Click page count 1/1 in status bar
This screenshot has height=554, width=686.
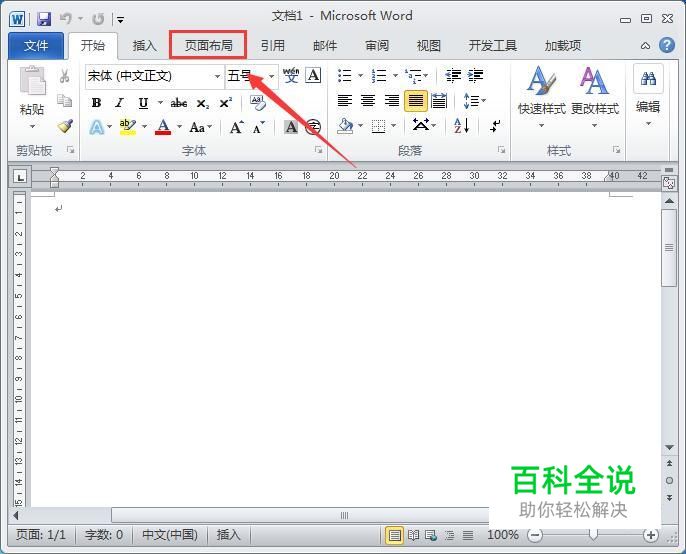click(41, 535)
